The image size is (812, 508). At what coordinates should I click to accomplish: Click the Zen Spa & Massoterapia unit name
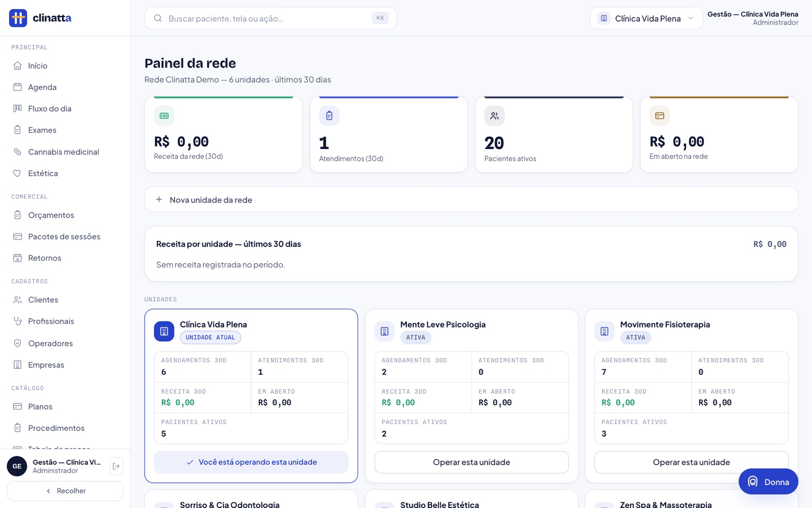(x=666, y=504)
